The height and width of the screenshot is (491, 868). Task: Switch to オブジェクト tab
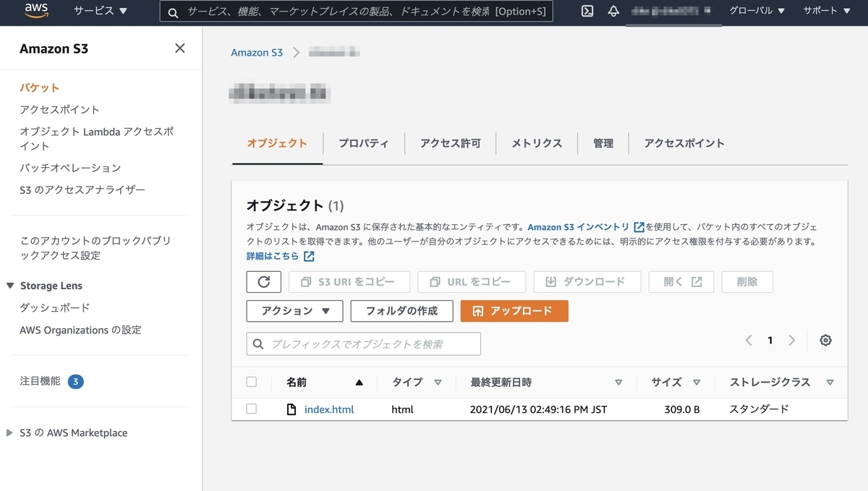[277, 143]
